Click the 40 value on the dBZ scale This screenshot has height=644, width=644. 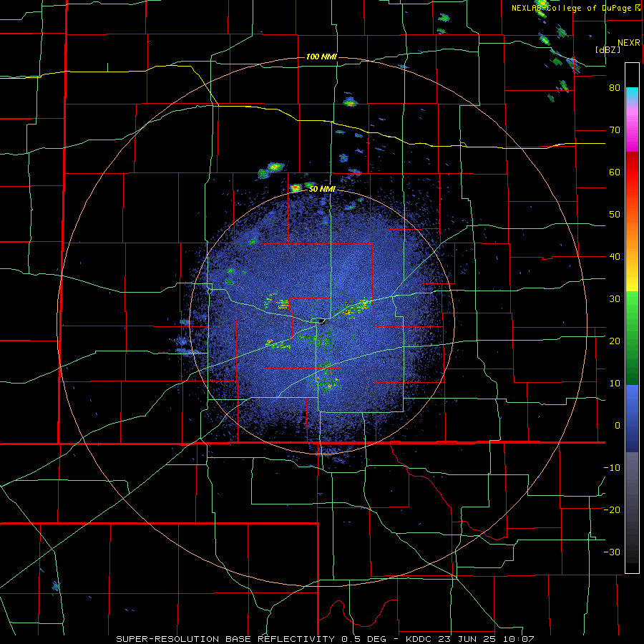(x=615, y=257)
